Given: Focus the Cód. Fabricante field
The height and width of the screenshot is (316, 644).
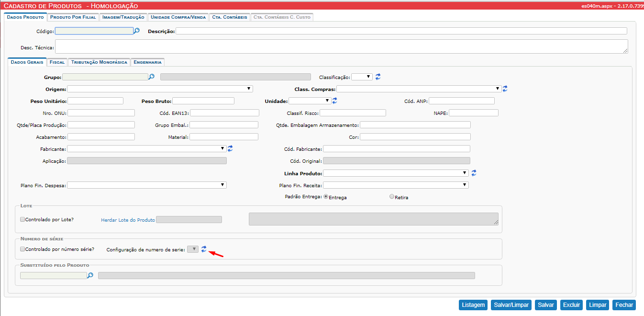Looking at the screenshot, I should tap(397, 148).
